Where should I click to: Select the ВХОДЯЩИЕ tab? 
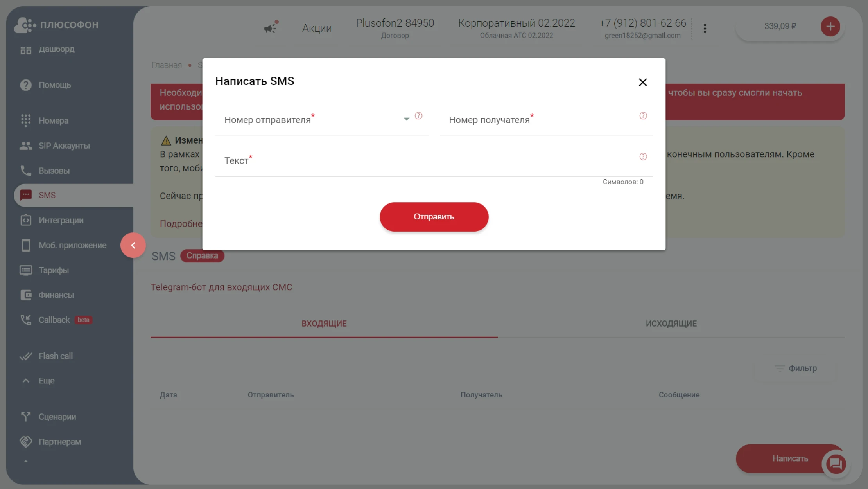(324, 324)
